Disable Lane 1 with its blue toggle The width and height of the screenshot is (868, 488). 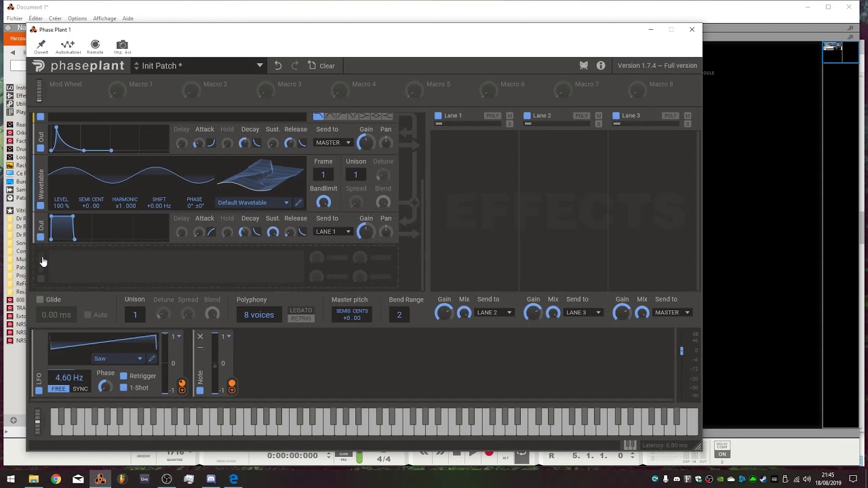pos(438,116)
